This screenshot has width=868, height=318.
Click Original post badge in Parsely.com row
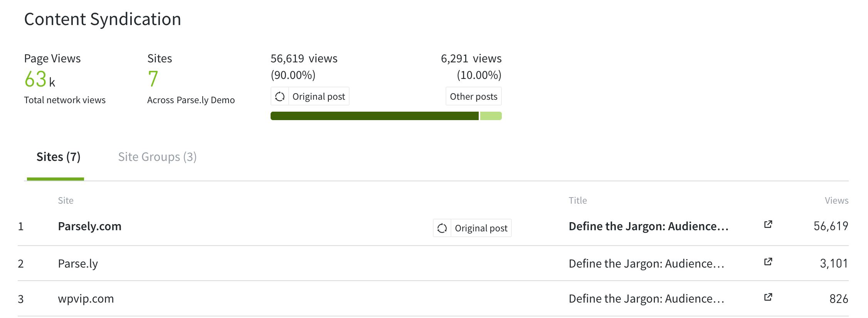481,228
